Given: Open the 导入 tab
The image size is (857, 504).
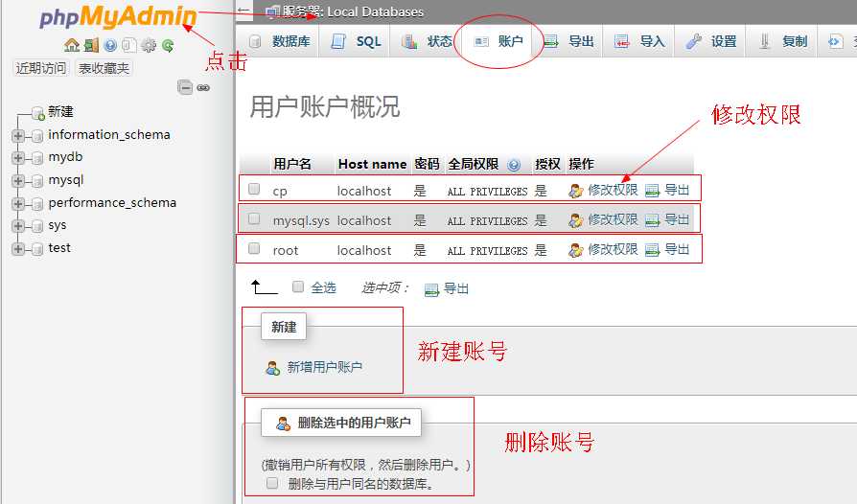Looking at the screenshot, I should (639, 41).
